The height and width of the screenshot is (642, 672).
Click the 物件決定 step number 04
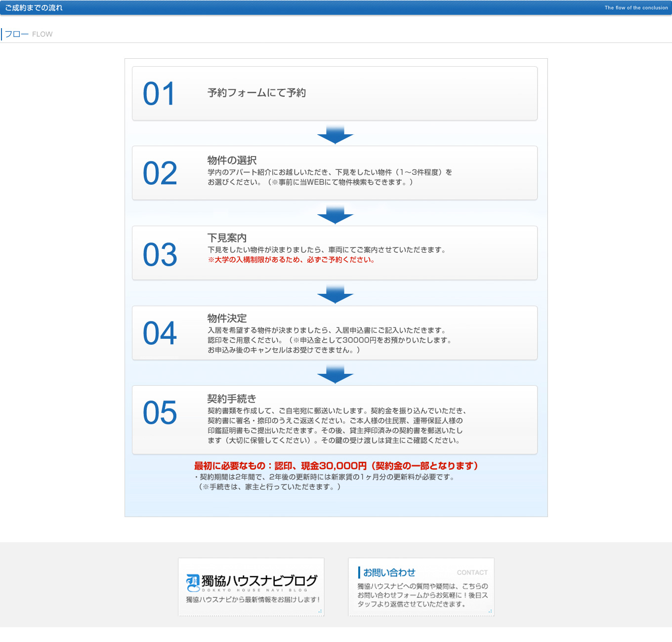(x=159, y=333)
